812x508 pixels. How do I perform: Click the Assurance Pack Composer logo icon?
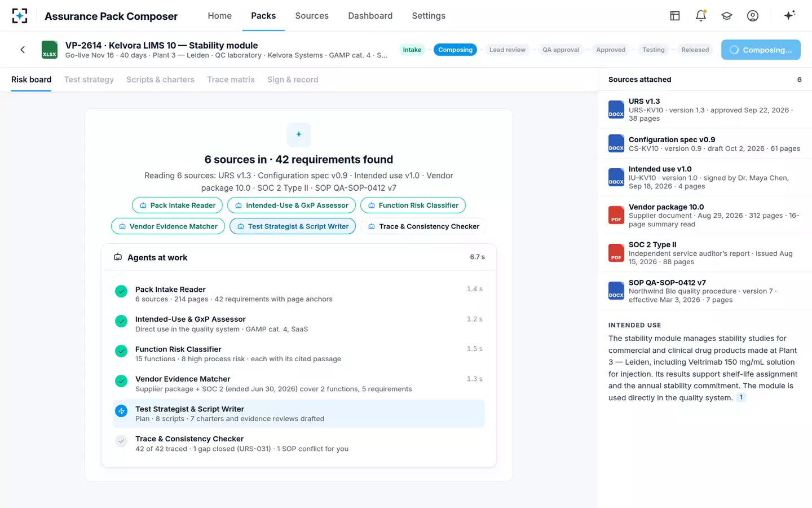[x=20, y=16]
